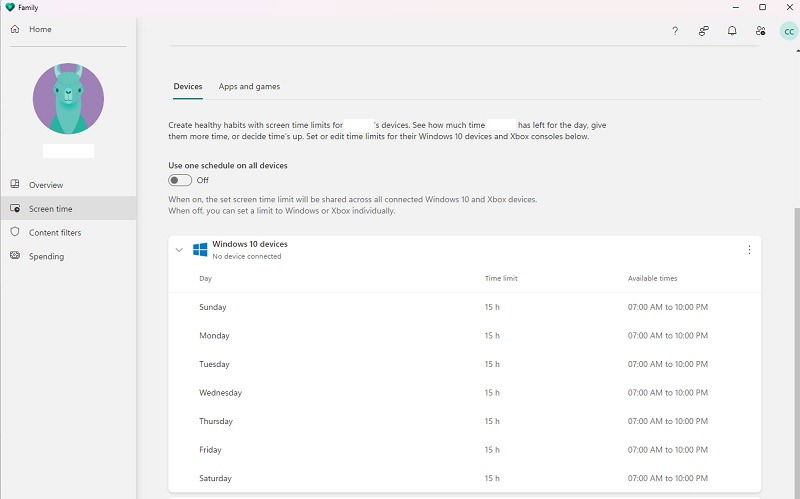Click the Windows logo icon
Image resolution: width=800 pixels, height=499 pixels.
click(x=200, y=250)
